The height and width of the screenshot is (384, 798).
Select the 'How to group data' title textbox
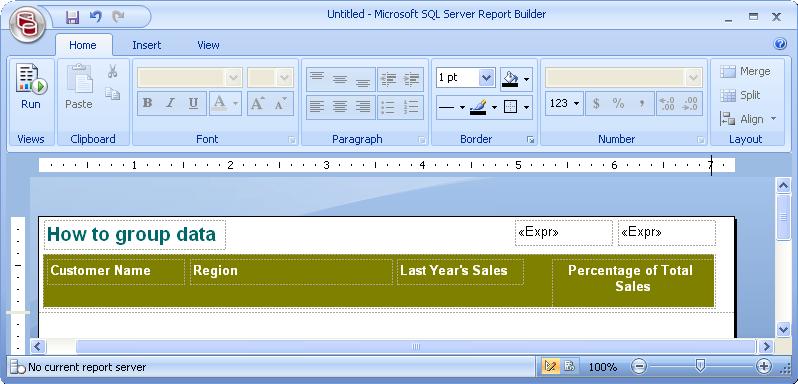pos(135,235)
